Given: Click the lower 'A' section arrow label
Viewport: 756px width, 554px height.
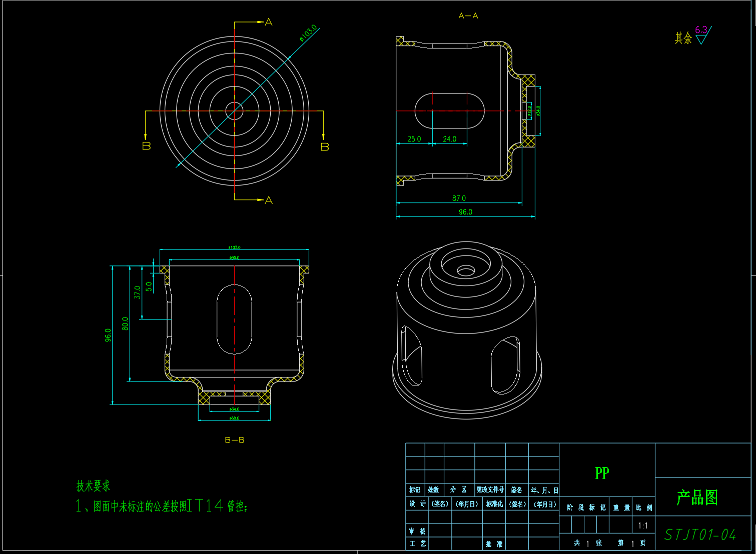Looking at the screenshot, I should point(269,200).
